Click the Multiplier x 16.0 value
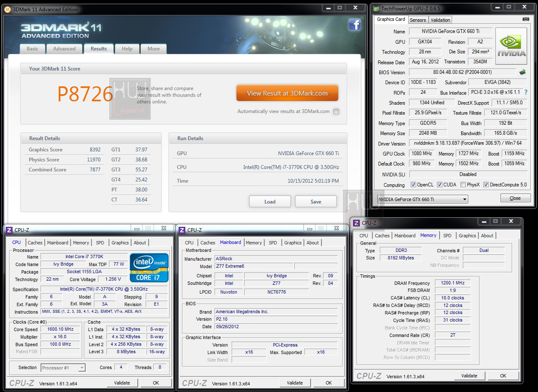 coord(60,337)
